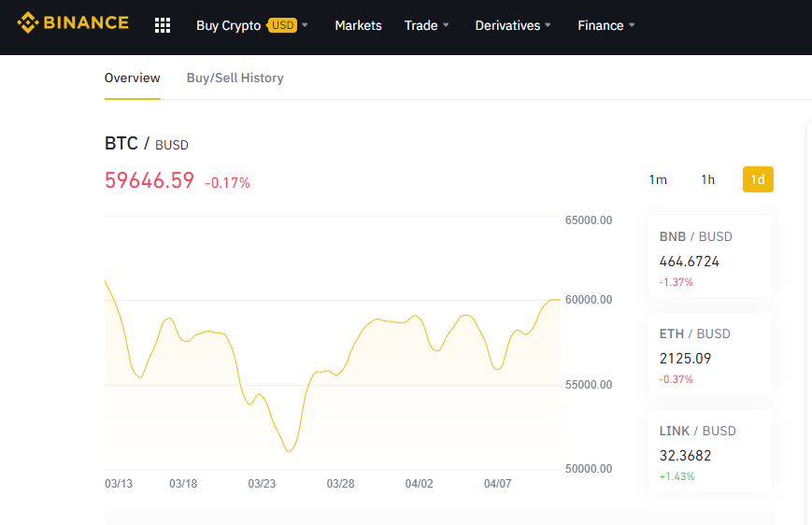Go to Markets

359,25
